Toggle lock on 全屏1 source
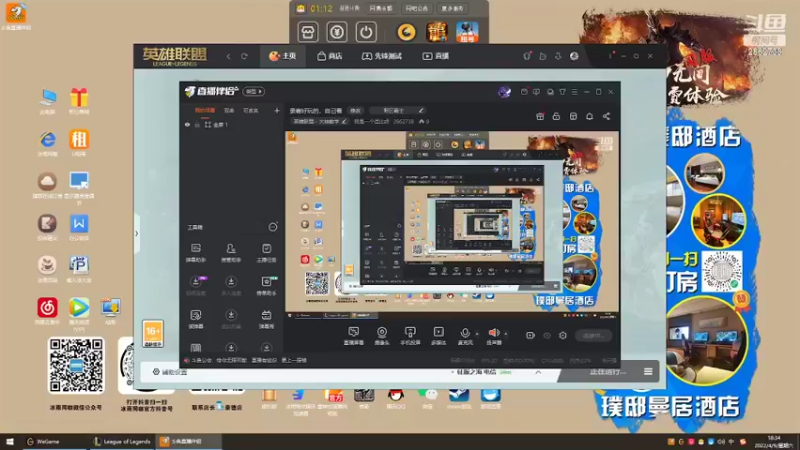This screenshot has width=800, height=450. [197, 124]
